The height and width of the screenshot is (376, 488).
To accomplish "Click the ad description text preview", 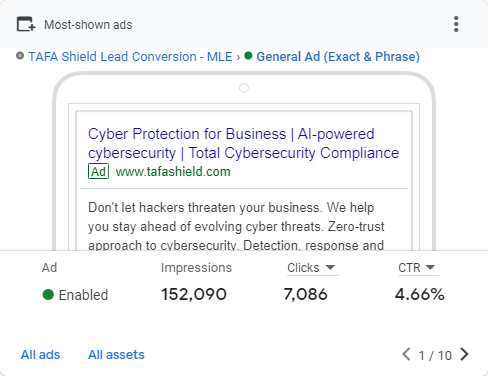I will [x=236, y=226].
